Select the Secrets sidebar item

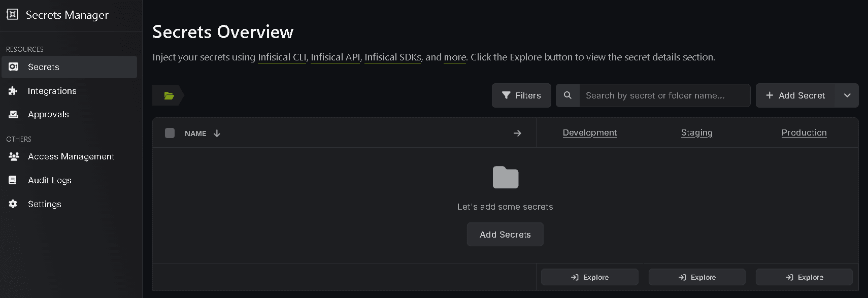pos(44,67)
